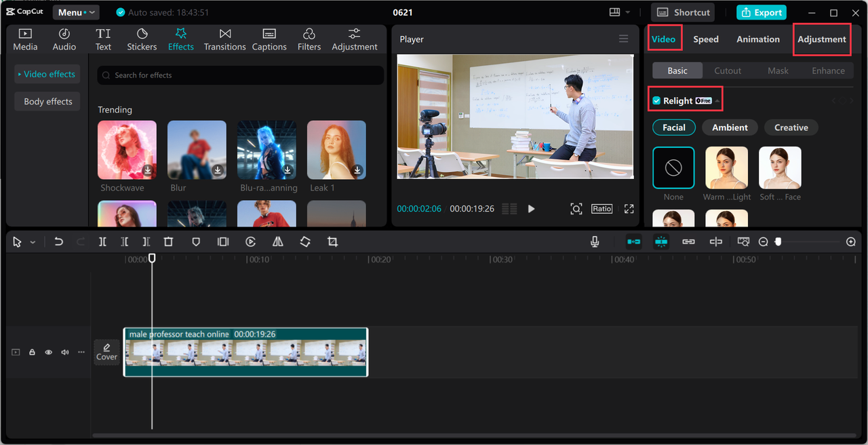868x445 pixels.
Task: Select the Ambient relight category
Action: [730, 128]
